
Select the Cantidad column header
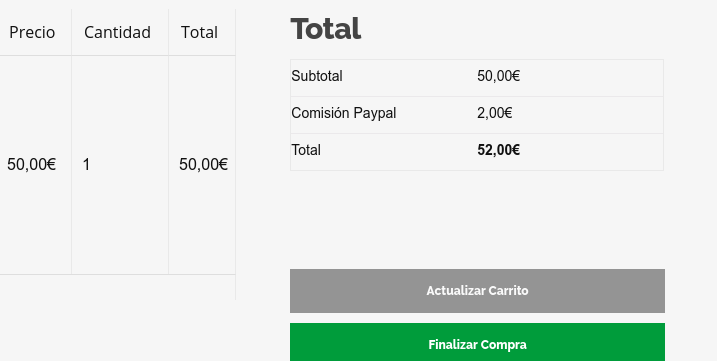click(x=117, y=32)
